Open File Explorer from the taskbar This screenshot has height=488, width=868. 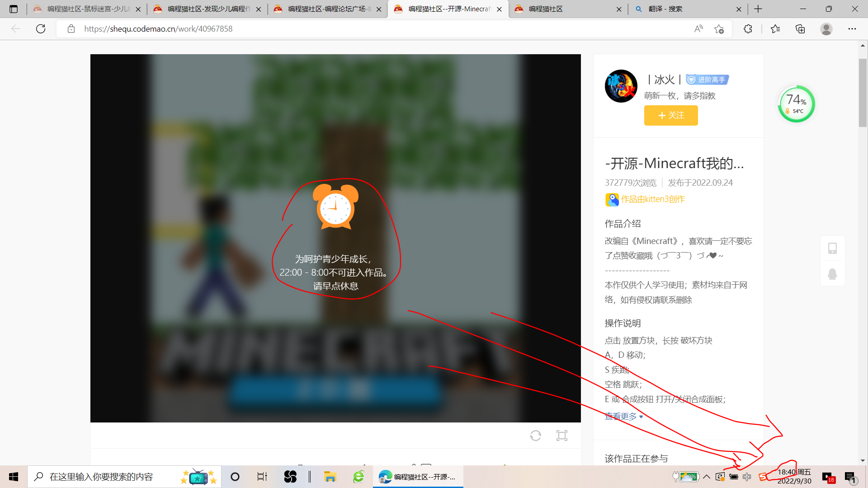pyautogui.click(x=330, y=477)
